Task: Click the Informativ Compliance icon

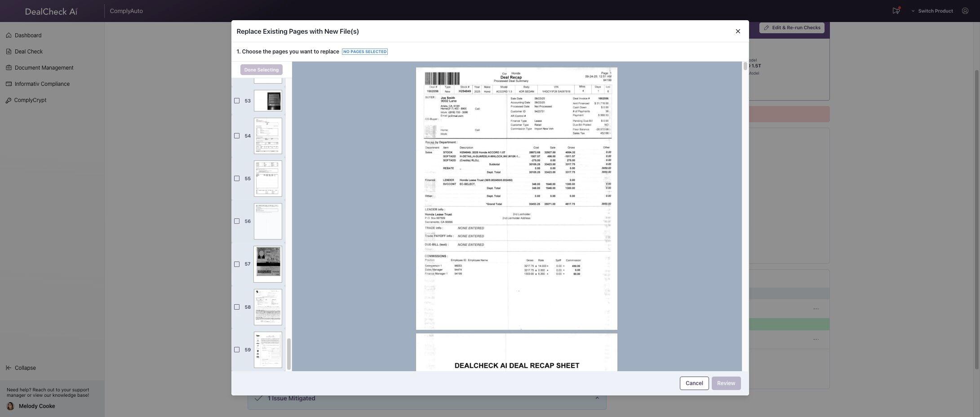Action: [x=9, y=84]
